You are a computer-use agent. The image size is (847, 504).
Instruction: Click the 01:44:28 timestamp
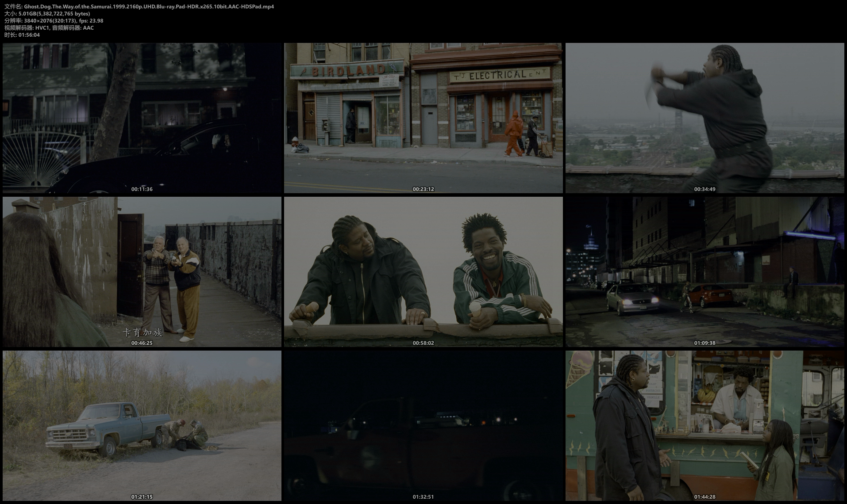pos(705,497)
